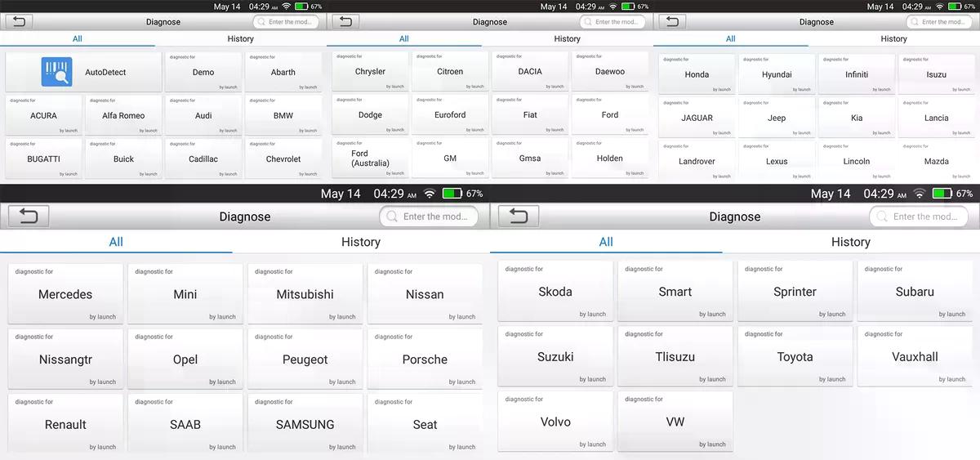980x460 pixels.
Task: Click search field in the Mercedes panel
Action: [x=429, y=217]
